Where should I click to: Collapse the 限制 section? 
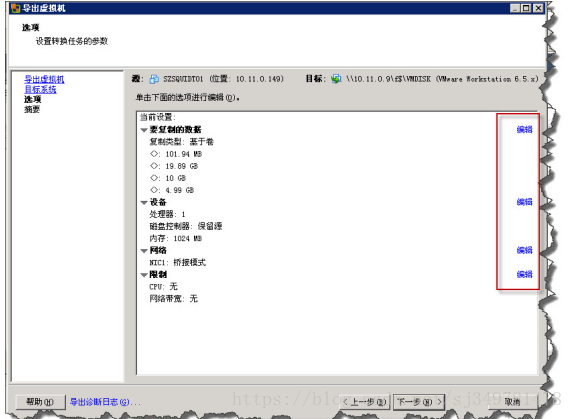pyautogui.click(x=144, y=275)
